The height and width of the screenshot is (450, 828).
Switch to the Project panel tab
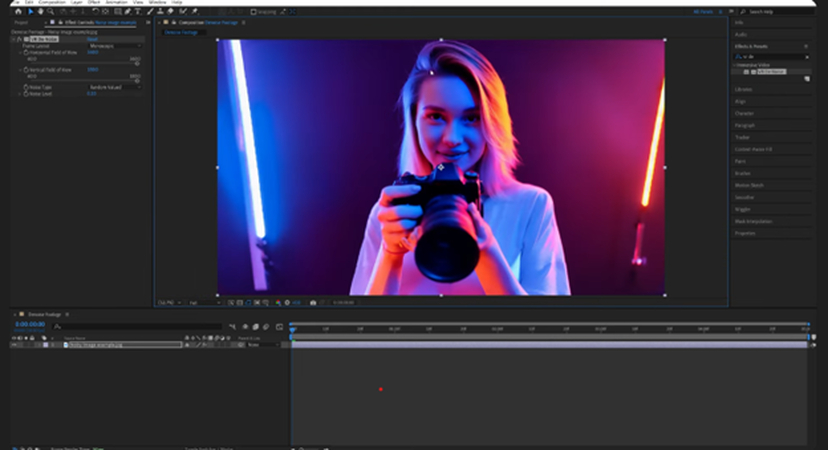[21, 23]
